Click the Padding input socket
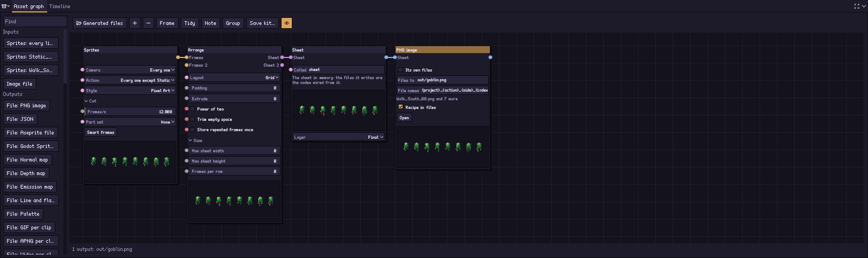This screenshot has width=868, height=258. [x=187, y=88]
